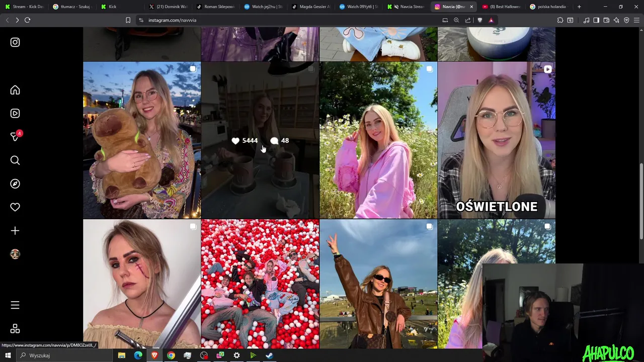
Task: Open profile avatar in sidebar
Action: point(15,254)
